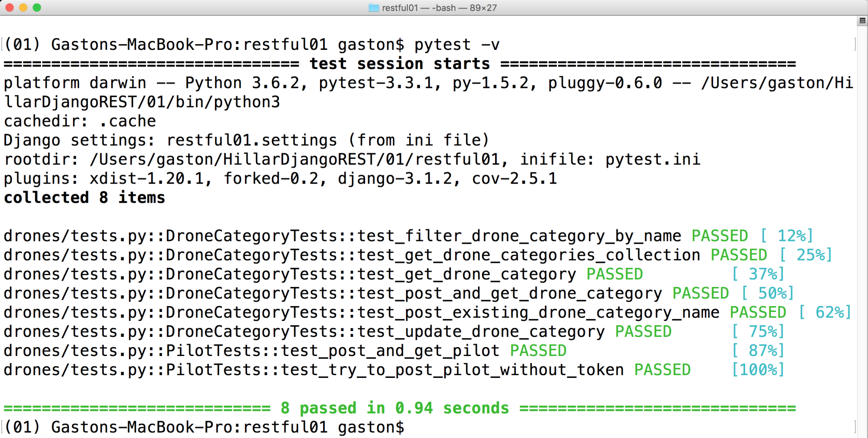Click the '[ 87%]' progress indicator

(758, 351)
